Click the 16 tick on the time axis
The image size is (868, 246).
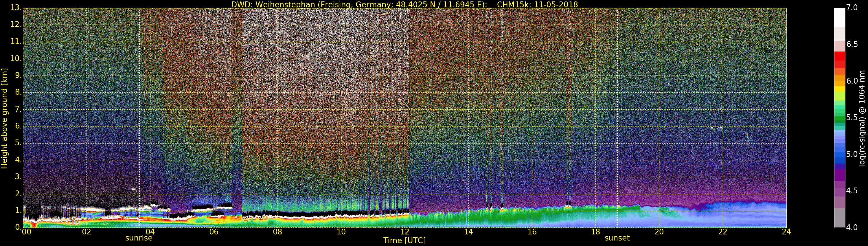coord(532,232)
